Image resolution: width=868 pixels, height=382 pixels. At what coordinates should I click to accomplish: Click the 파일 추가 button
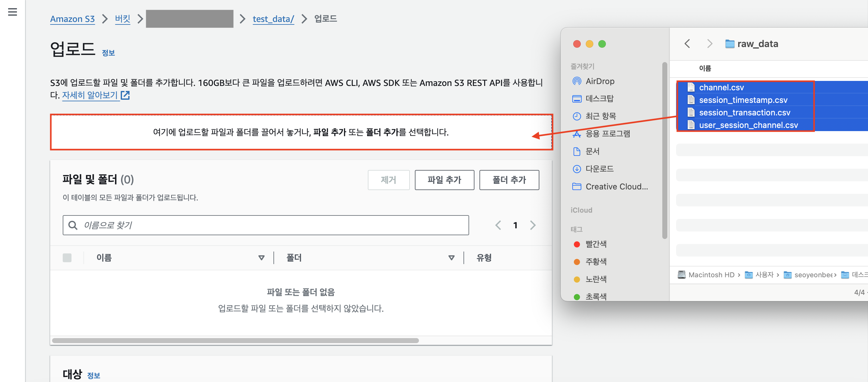click(444, 180)
